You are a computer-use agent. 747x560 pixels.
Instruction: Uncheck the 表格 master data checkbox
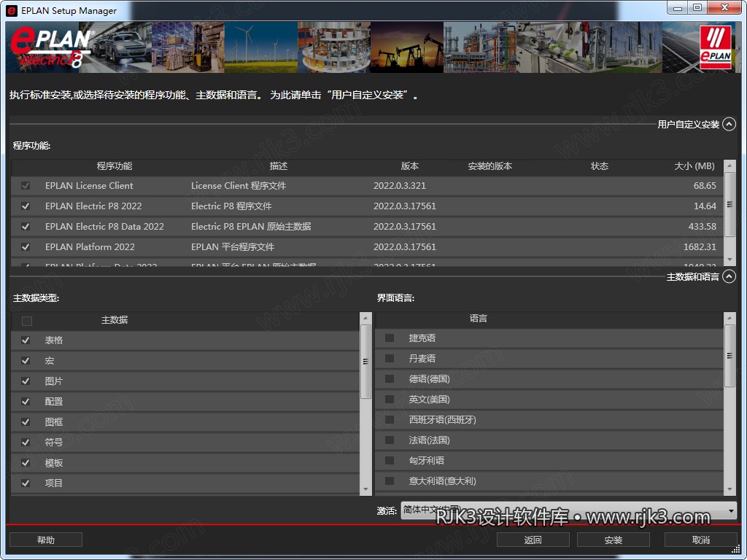point(26,341)
